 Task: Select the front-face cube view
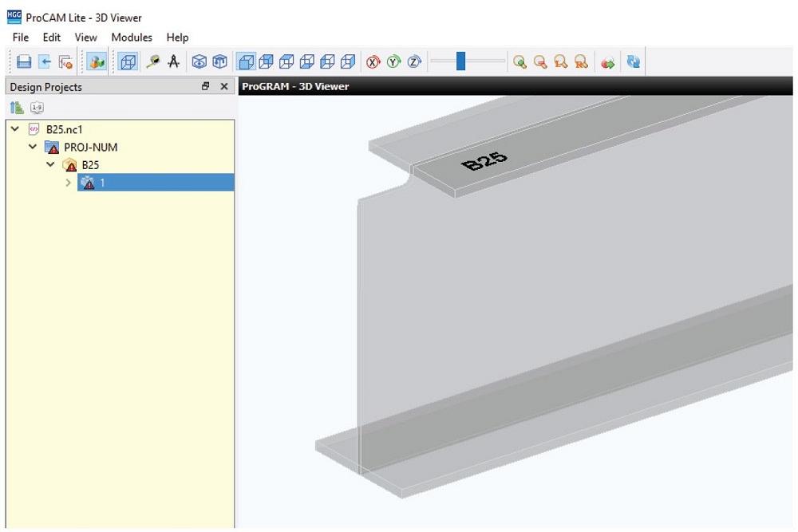pyautogui.click(x=247, y=62)
